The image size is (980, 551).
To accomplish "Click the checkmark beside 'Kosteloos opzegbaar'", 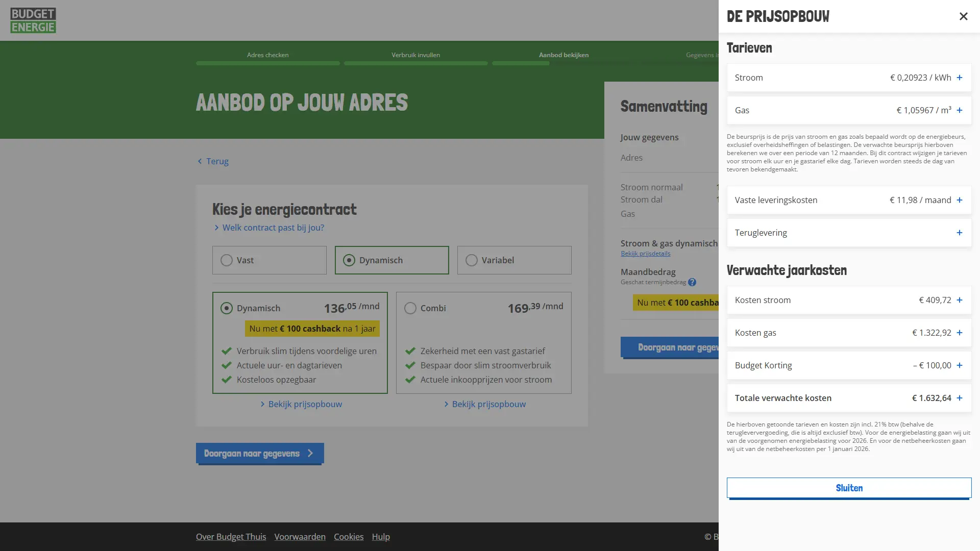I will tap(227, 380).
